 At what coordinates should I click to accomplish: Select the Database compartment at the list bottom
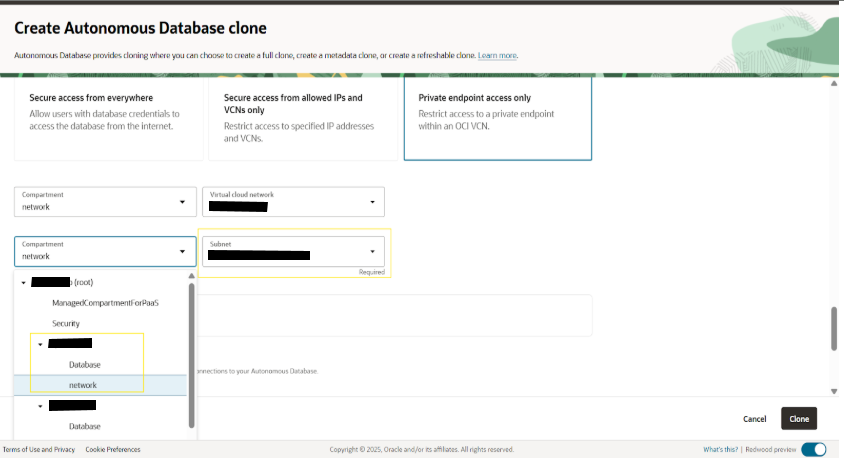tap(85, 427)
